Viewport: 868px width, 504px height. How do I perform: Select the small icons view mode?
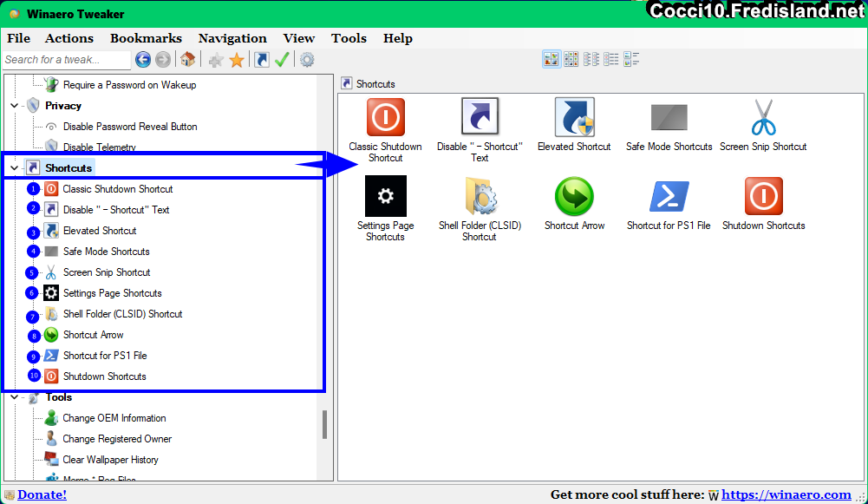point(591,59)
